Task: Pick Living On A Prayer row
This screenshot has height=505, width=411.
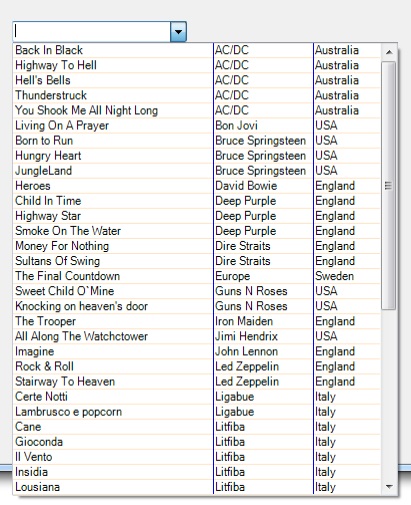Action: [197, 125]
